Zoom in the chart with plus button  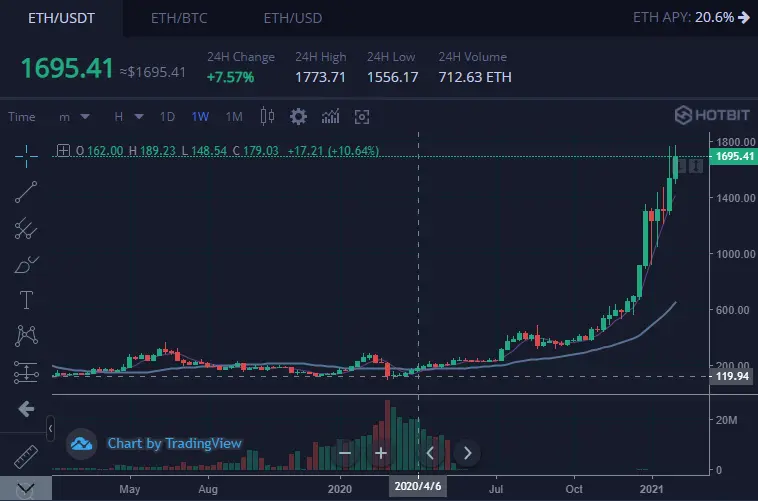(381, 453)
